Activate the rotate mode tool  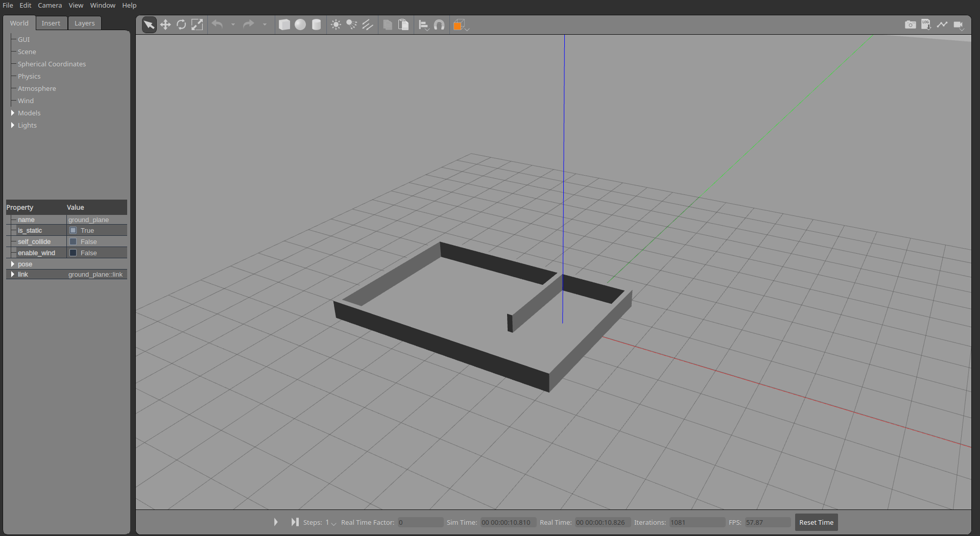[181, 25]
